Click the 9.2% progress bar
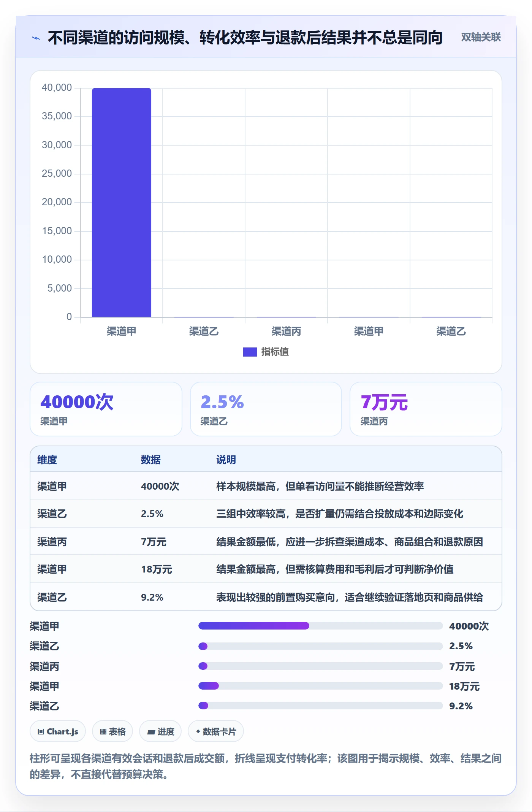Image resolution: width=532 pixels, height=812 pixels. click(x=321, y=706)
